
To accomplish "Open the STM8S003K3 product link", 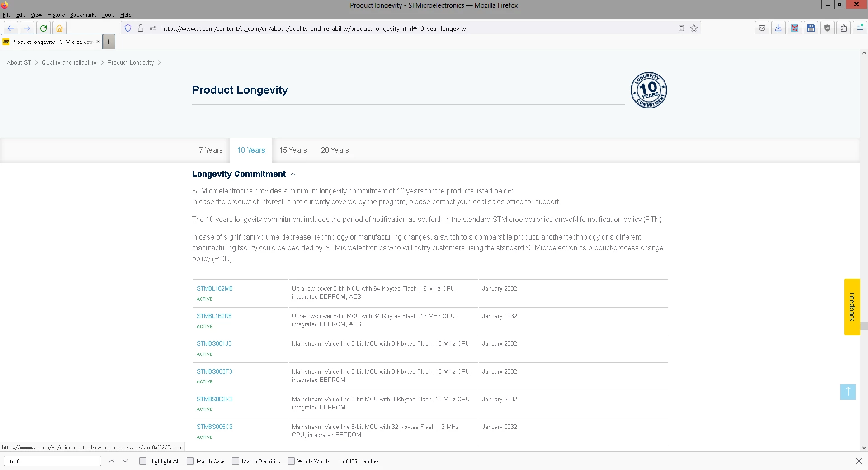I will pos(215,399).
